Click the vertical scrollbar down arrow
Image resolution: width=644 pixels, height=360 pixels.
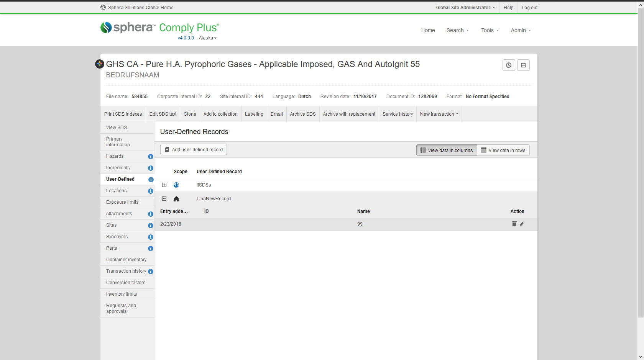[641, 357]
